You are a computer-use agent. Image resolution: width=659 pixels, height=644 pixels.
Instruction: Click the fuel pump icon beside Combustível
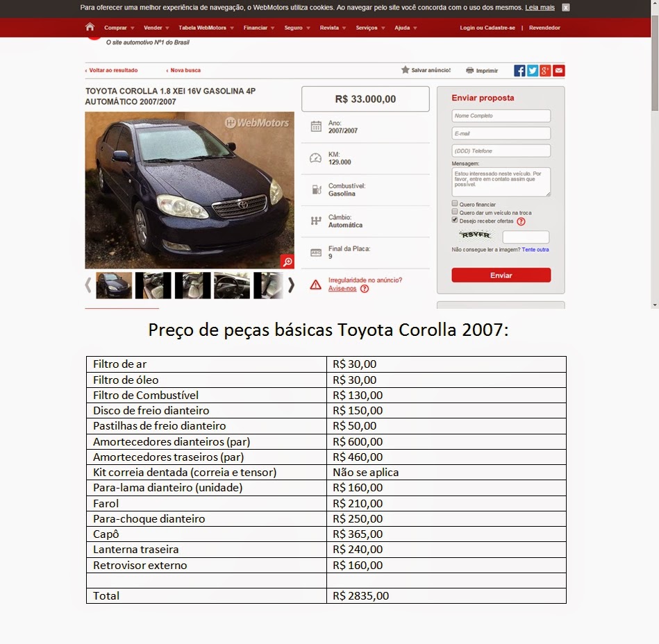pyautogui.click(x=317, y=189)
